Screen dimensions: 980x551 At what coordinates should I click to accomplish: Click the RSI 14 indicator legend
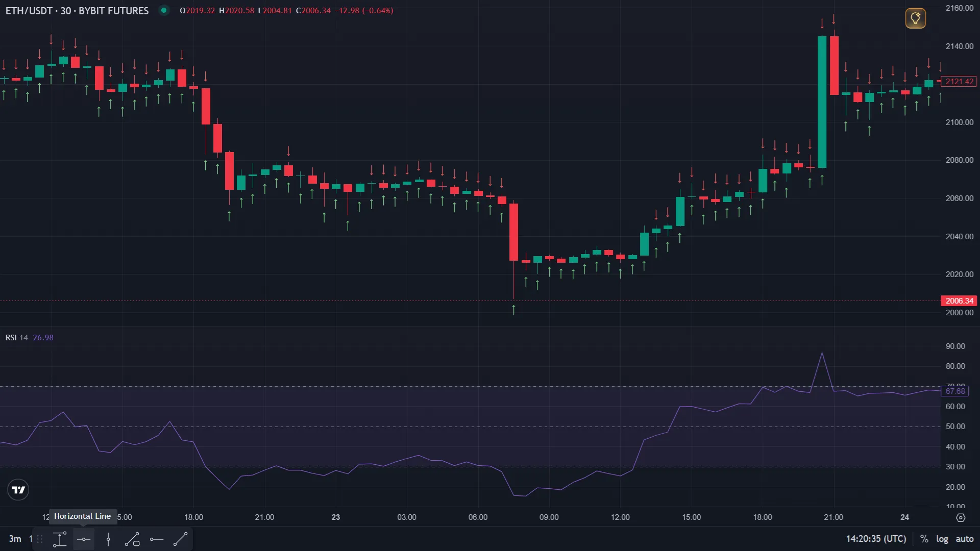(16, 338)
